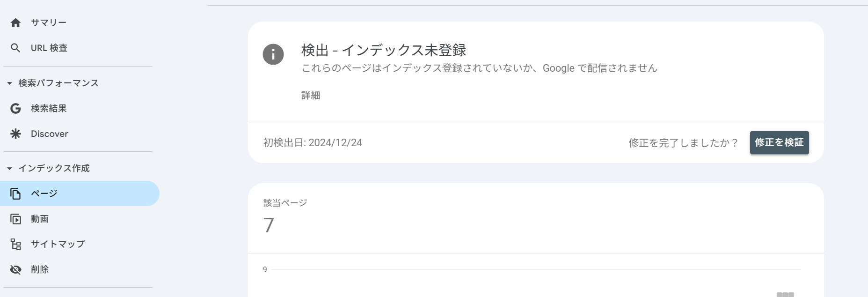Click the crossed-eye icon beside 削除
Image resolution: width=868 pixels, height=297 pixels.
tap(15, 269)
